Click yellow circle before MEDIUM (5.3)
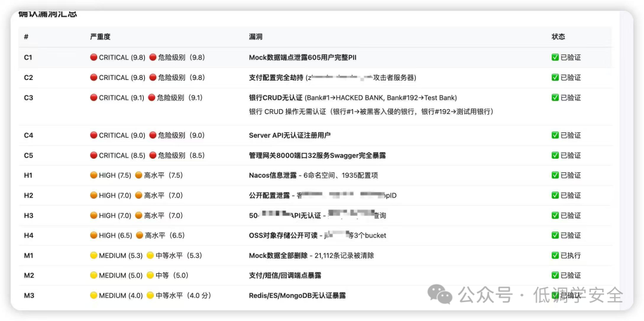Screen dimensions: 644x321 point(94,255)
